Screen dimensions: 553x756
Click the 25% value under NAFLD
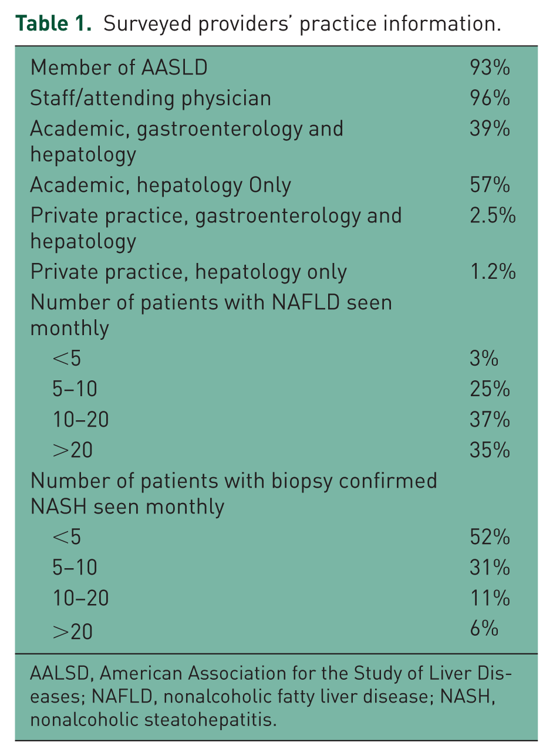point(490,389)
